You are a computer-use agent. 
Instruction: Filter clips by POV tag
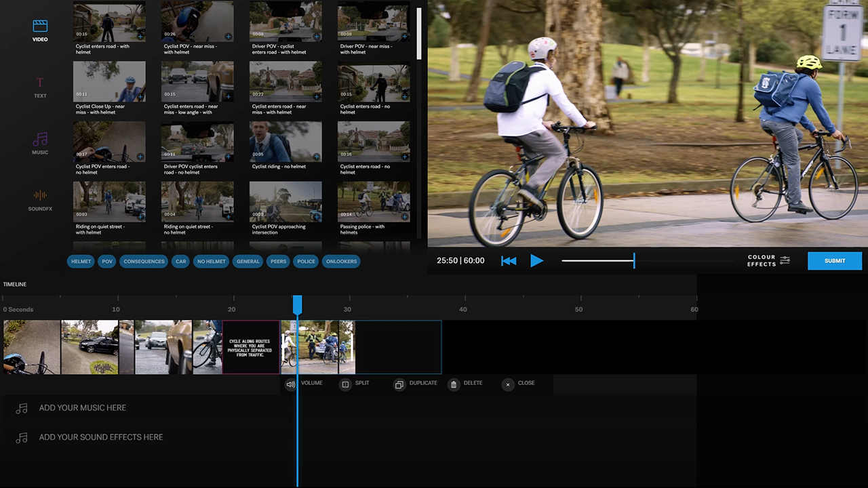[107, 261]
